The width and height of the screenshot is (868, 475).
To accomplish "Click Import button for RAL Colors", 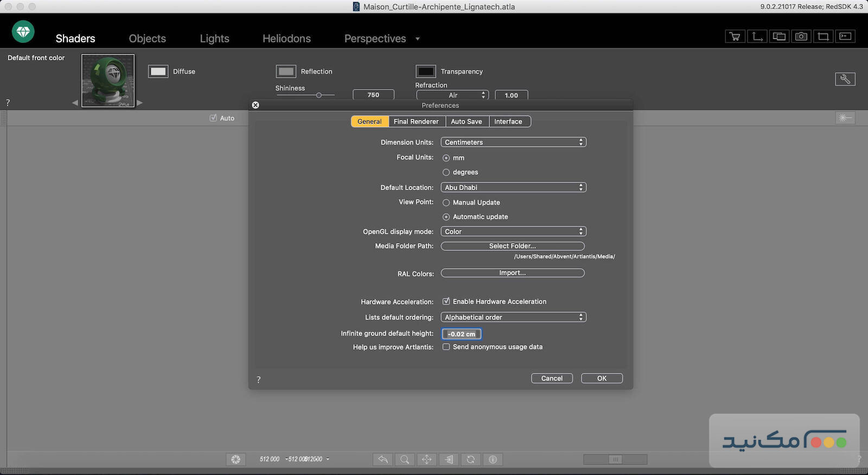I will (x=513, y=273).
